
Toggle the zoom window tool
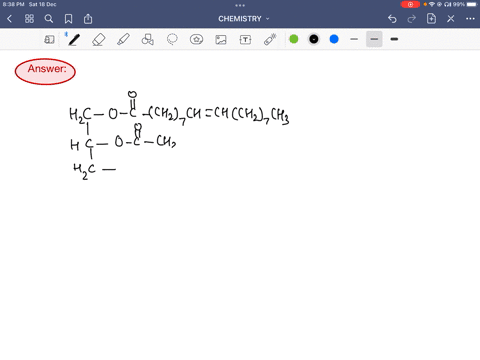(49, 40)
